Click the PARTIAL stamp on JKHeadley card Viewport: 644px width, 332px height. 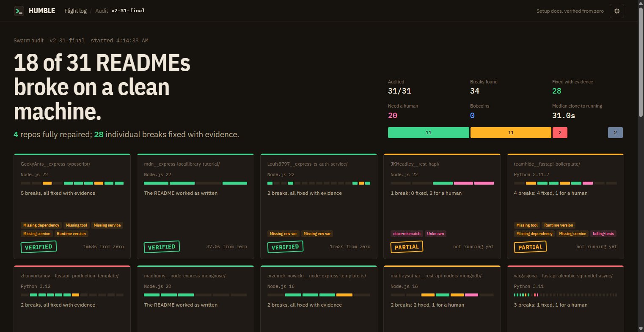407,247
